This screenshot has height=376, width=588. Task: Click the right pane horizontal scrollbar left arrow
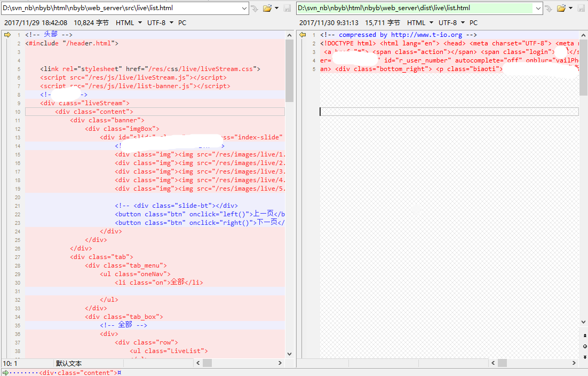pos(493,363)
